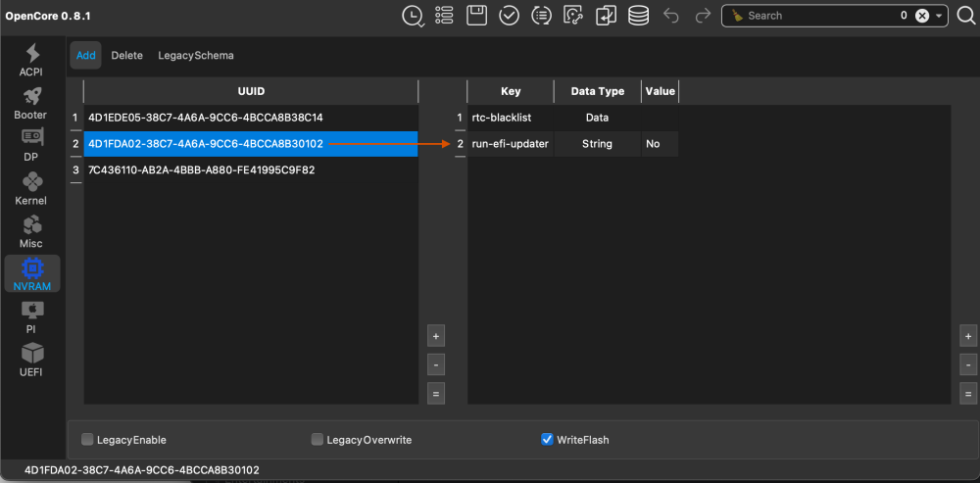Clear the search field with X button
This screenshot has width=980, height=483.
[x=922, y=17]
